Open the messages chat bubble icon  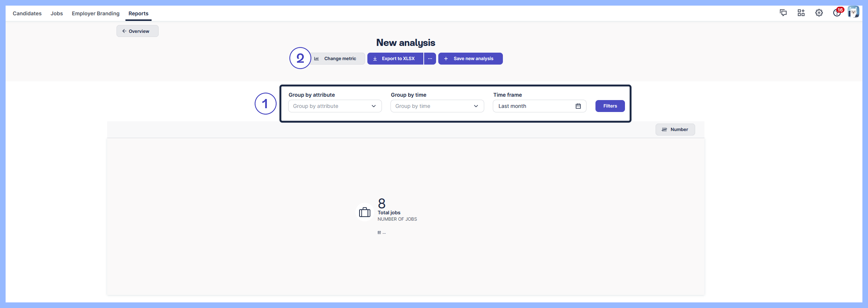tap(783, 13)
